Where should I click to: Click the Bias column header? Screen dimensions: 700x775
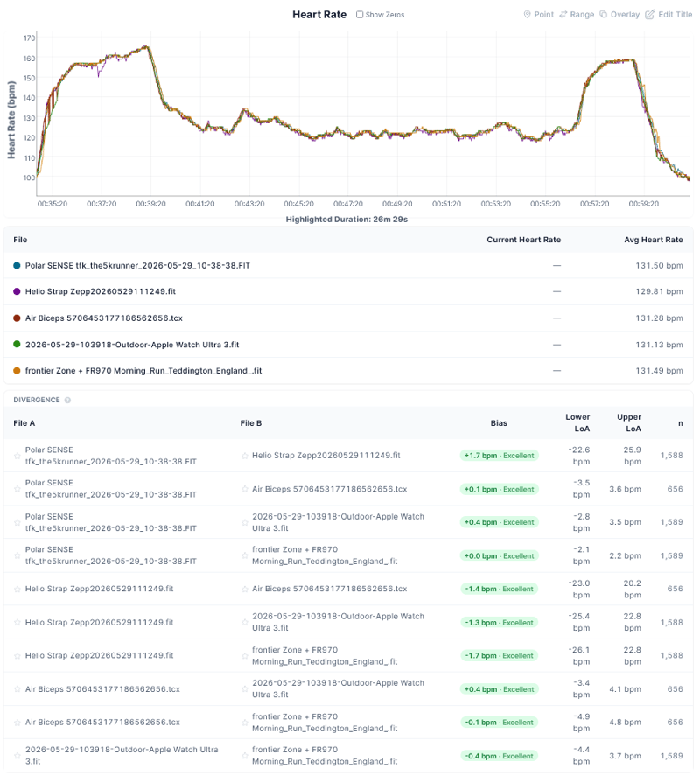499,423
